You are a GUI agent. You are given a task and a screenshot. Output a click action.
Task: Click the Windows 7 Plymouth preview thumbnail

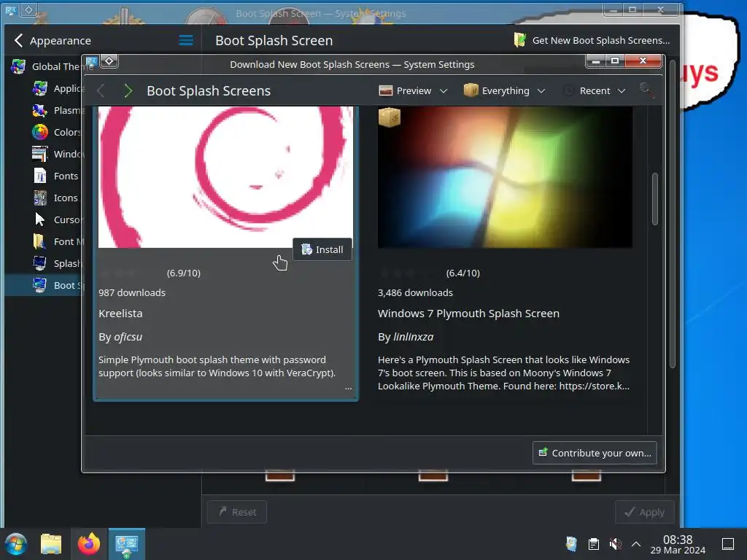point(505,177)
